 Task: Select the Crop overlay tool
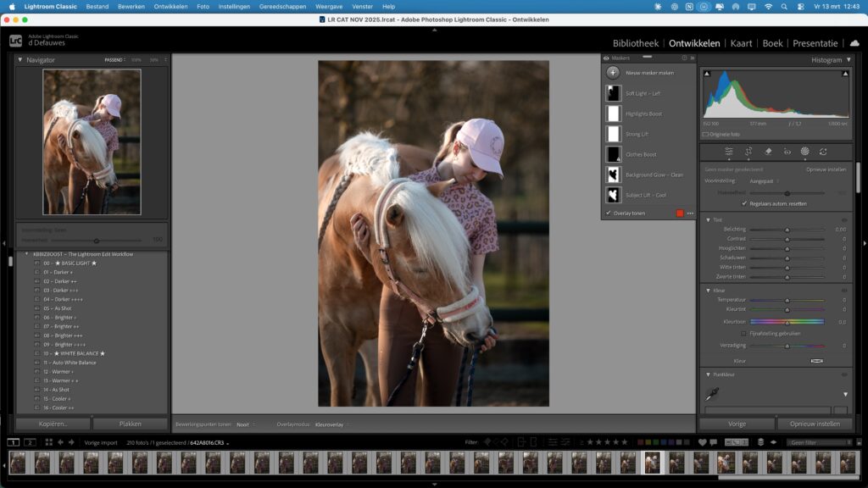(749, 151)
